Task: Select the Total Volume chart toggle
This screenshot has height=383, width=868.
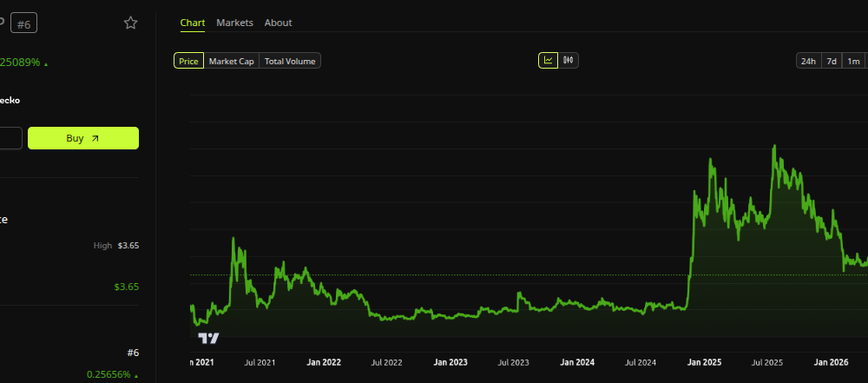Action: [x=290, y=61]
